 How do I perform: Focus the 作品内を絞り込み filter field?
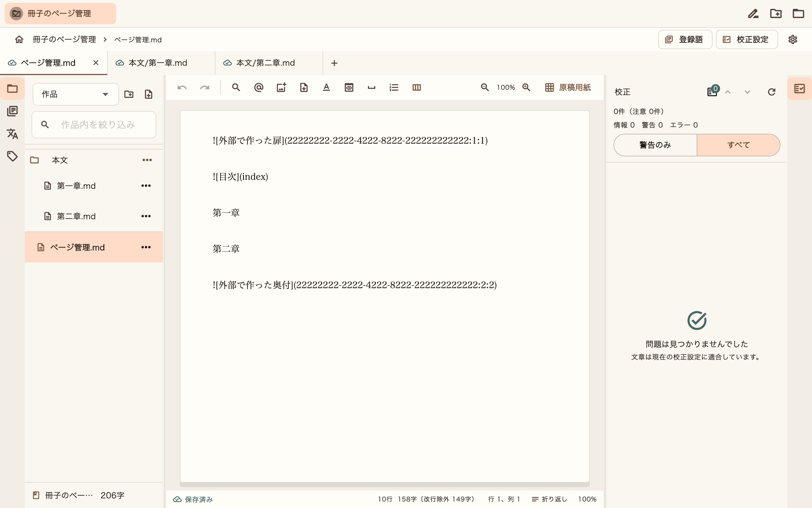point(94,125)
